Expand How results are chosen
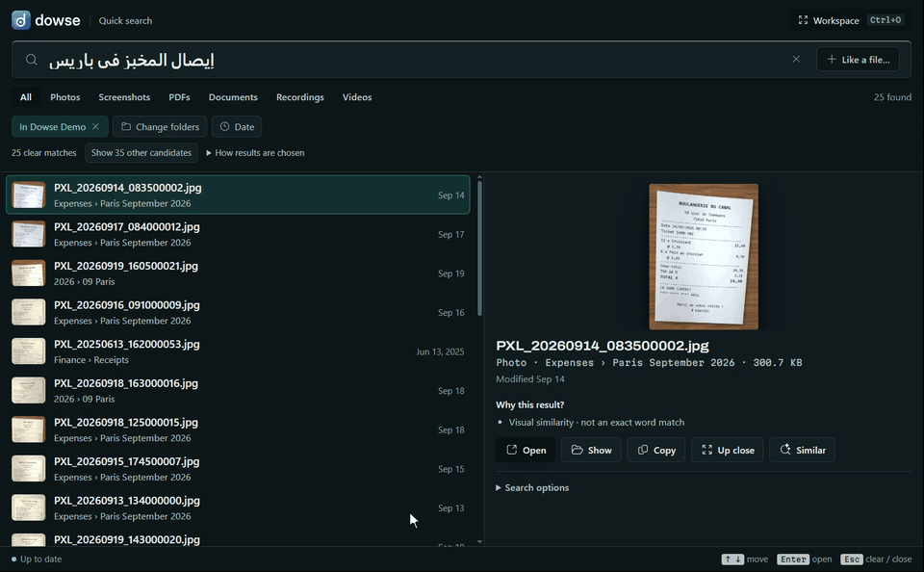Viewport: 924px width, 572px height. (255, 153)
